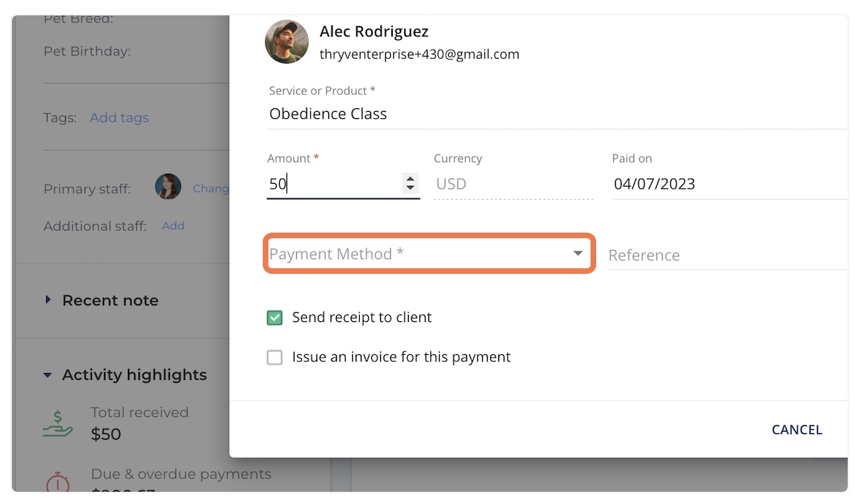Viewport: 868px width, 503px height.
Task: Decrease amount with the down stepper arrow
Action: click(x=410, y=189)
